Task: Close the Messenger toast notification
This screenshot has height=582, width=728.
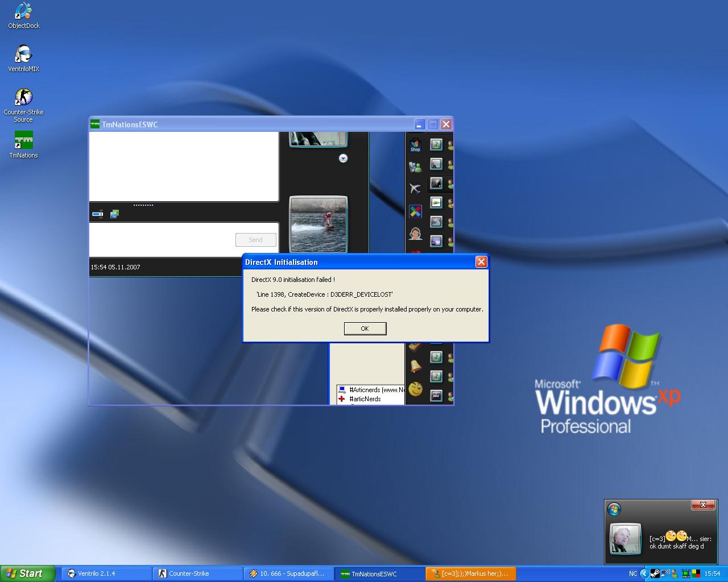Action: 703,505
